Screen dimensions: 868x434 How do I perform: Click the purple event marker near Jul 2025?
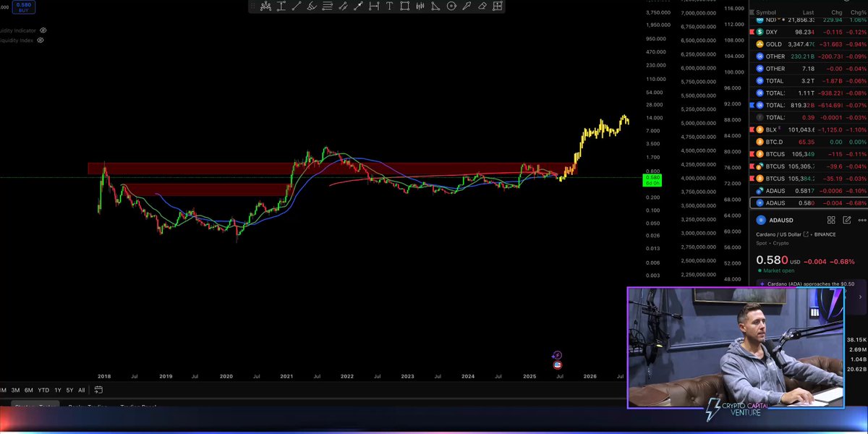click(556, 356)
